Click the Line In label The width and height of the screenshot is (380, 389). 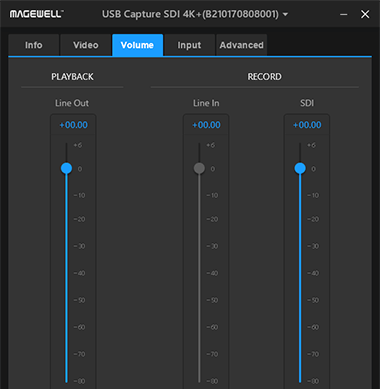(206, 103)
